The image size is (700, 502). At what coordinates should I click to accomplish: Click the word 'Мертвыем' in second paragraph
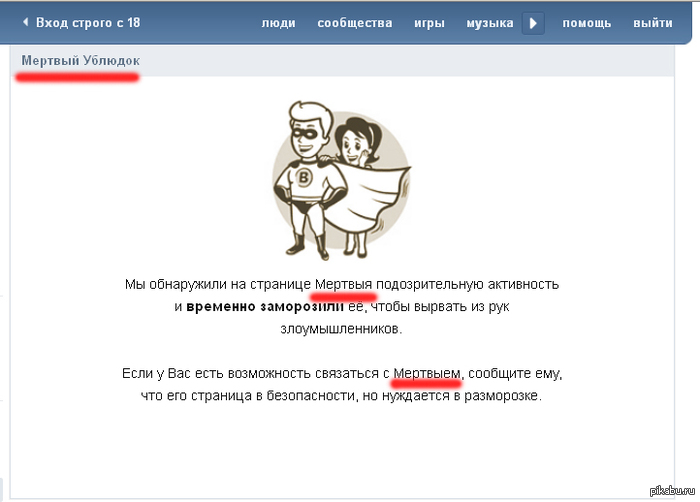[x=426, y=373]
